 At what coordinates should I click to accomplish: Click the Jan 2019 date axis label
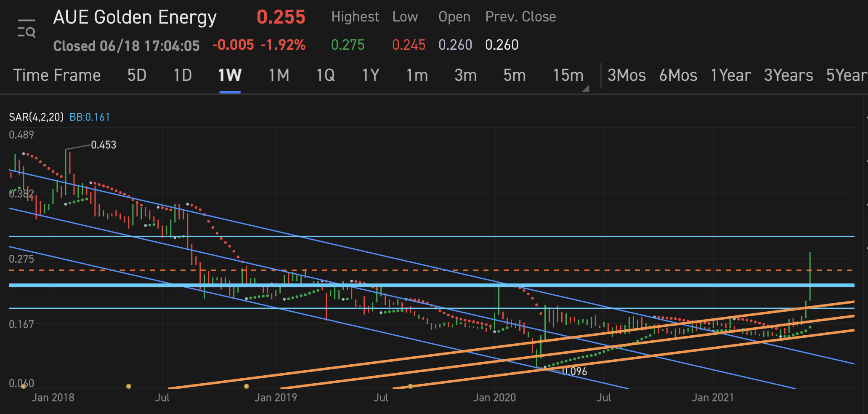(x=276, y=398)
